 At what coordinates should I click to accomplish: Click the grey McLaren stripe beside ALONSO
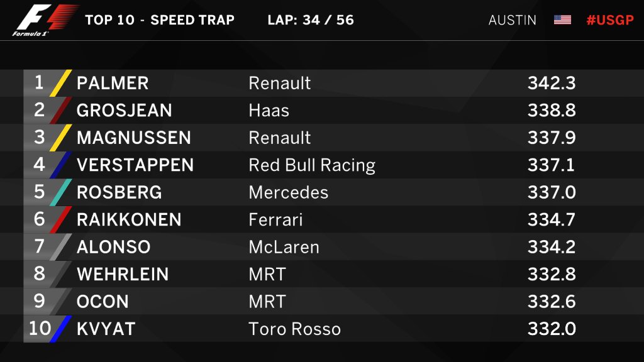61,246
